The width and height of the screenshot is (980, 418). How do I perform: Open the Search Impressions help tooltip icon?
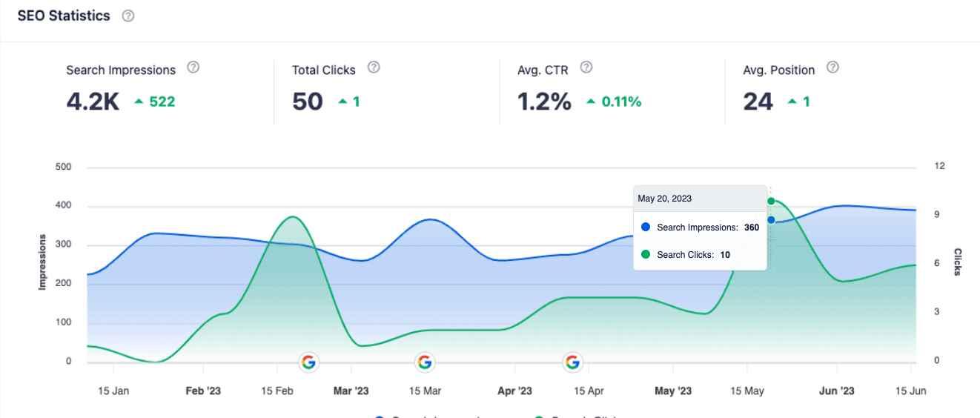point(193,67)
